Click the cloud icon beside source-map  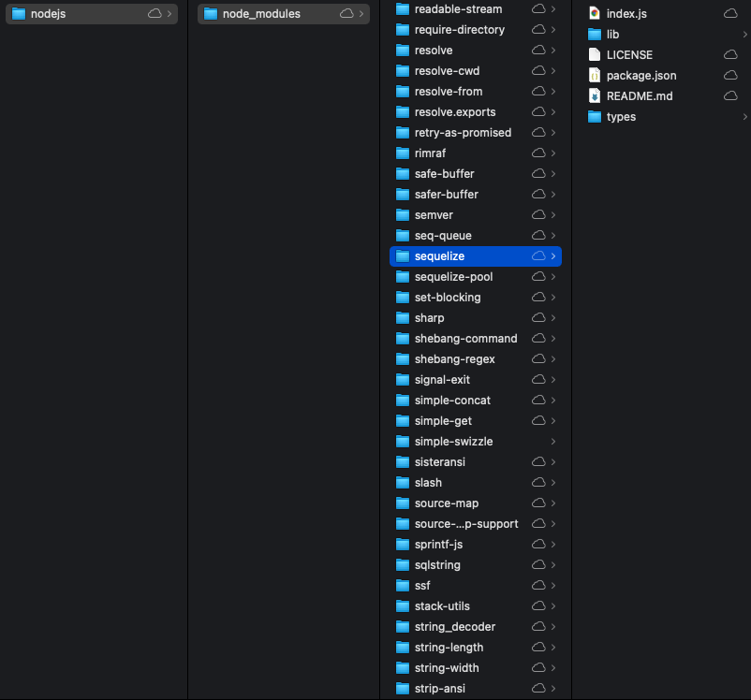pos(538,503)
